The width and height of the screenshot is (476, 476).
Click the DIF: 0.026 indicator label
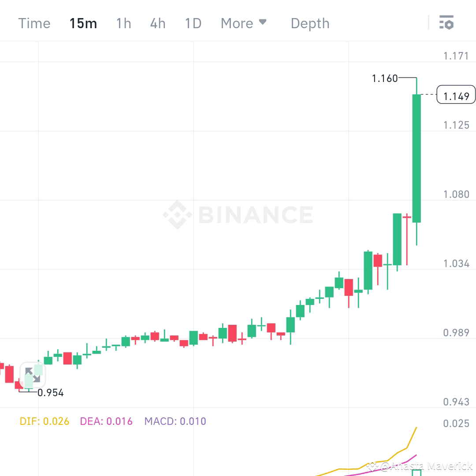44,421
